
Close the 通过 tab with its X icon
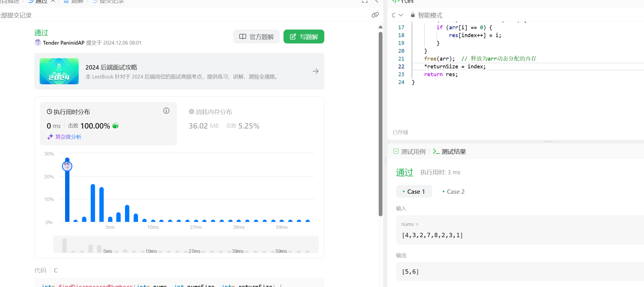click(x=53, y=1)
